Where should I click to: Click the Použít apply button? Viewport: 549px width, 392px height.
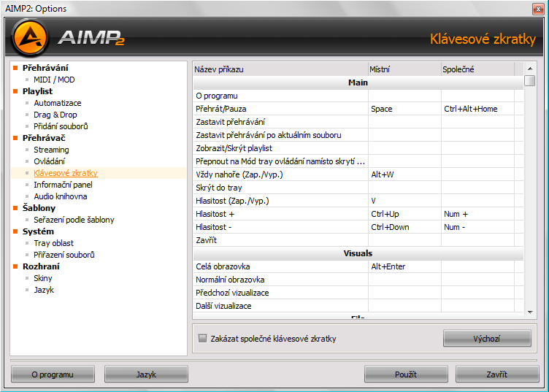click(406, 374)
